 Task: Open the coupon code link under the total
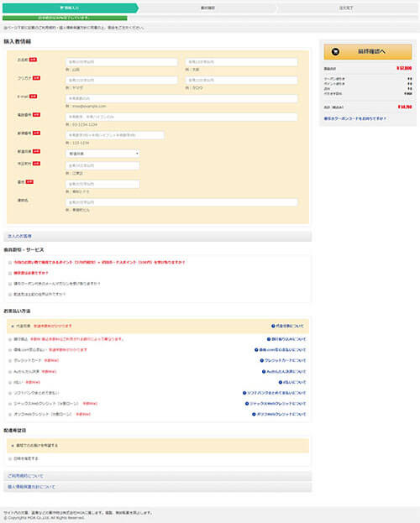tap(354, 118)
